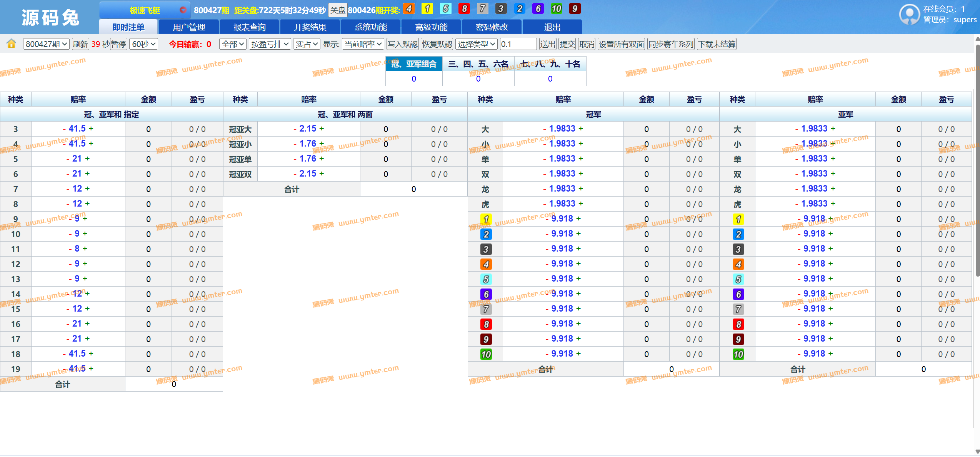
Task: Click the 设置所有双面 button
Action: [x=621, y=44]
